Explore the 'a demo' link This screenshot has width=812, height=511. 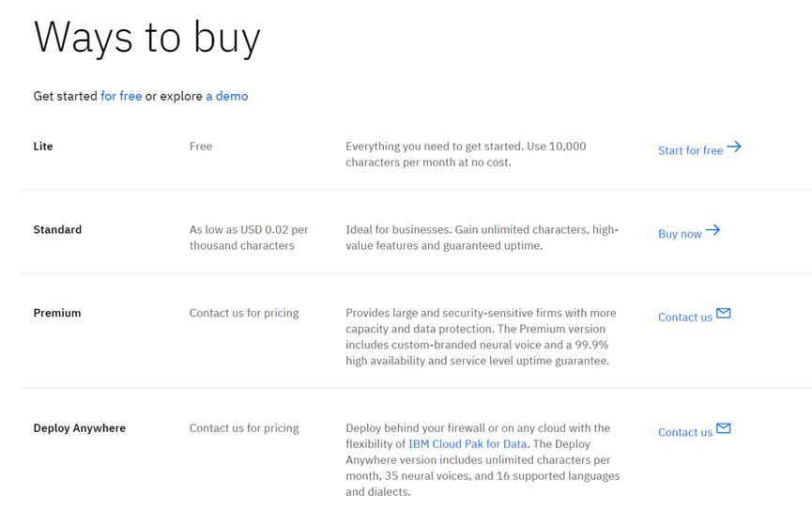point(227,96)
